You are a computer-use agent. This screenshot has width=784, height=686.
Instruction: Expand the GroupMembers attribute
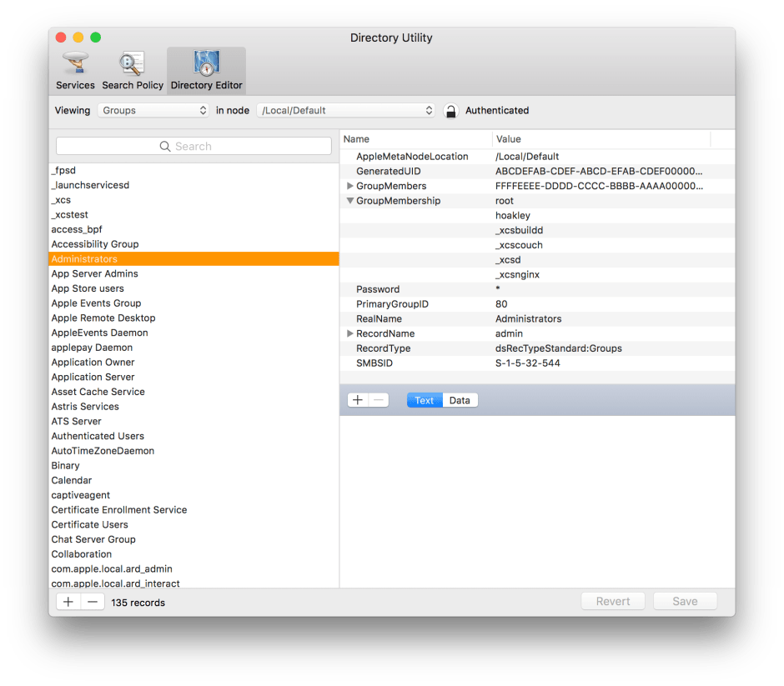point(350,186)
